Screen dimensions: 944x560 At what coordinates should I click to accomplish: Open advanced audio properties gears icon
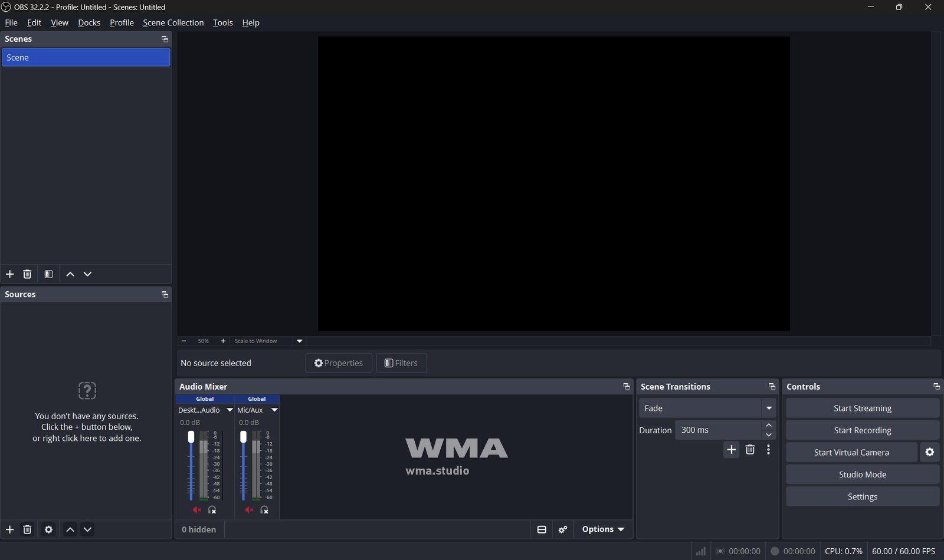563,529
